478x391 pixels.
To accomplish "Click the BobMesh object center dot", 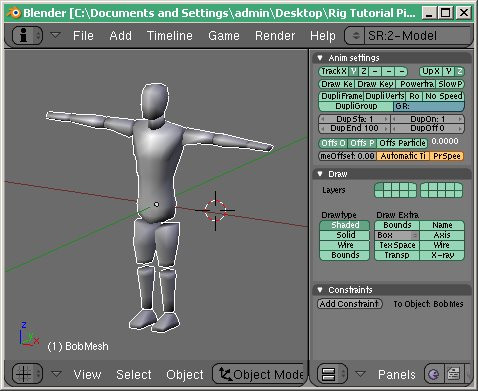I will coord(156,204).
